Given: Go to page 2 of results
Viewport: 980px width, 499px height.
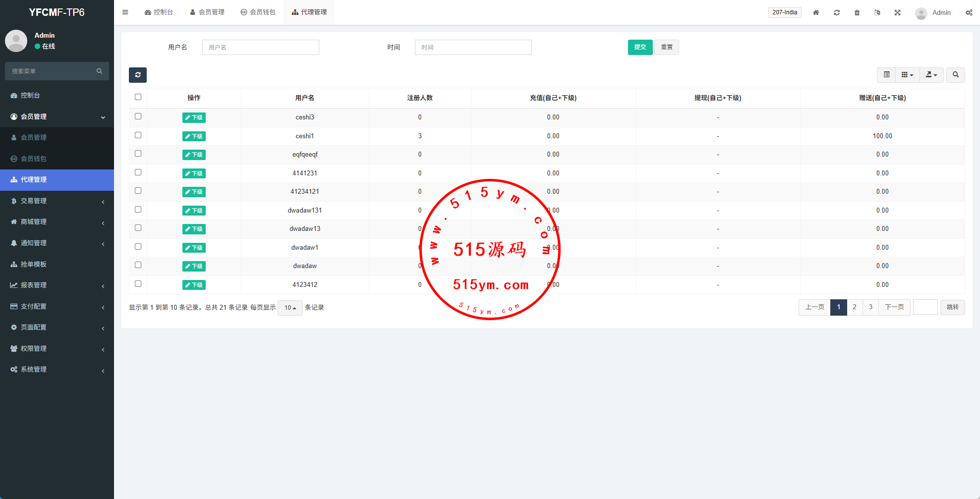Looking at the screenshot, I should pyautogui.click(x=854, y=307).
